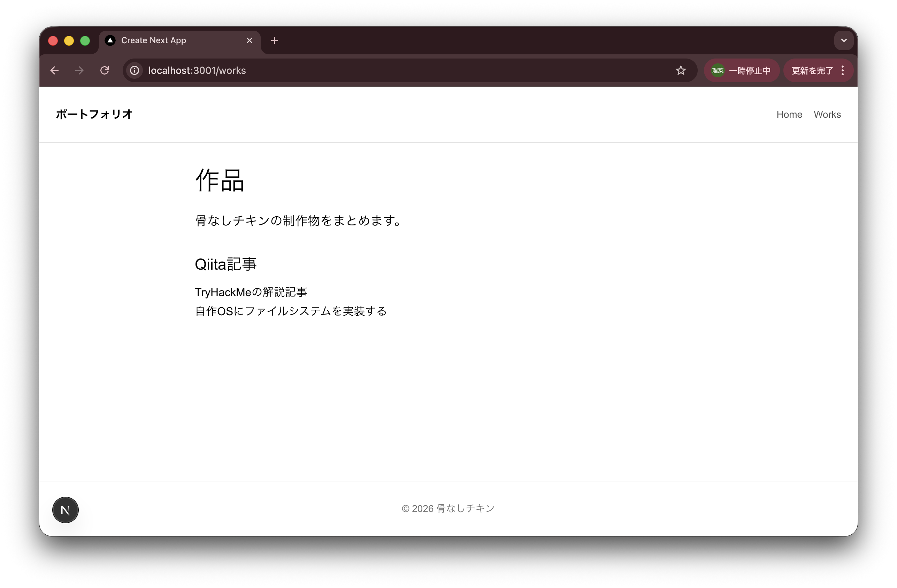This screenshot has width=897, height=588.
Task: Reload the current page
Action: tap(105, 70)
